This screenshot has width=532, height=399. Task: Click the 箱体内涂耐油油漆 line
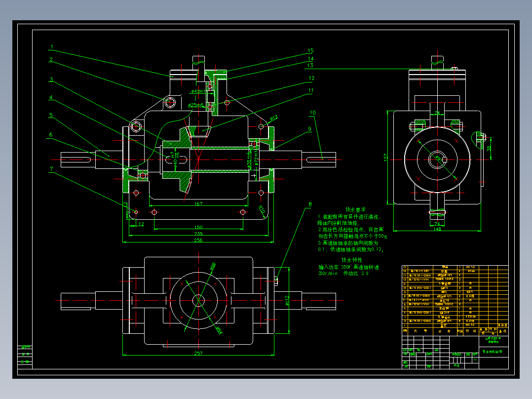pyautogui.click(x=338, y=223)
